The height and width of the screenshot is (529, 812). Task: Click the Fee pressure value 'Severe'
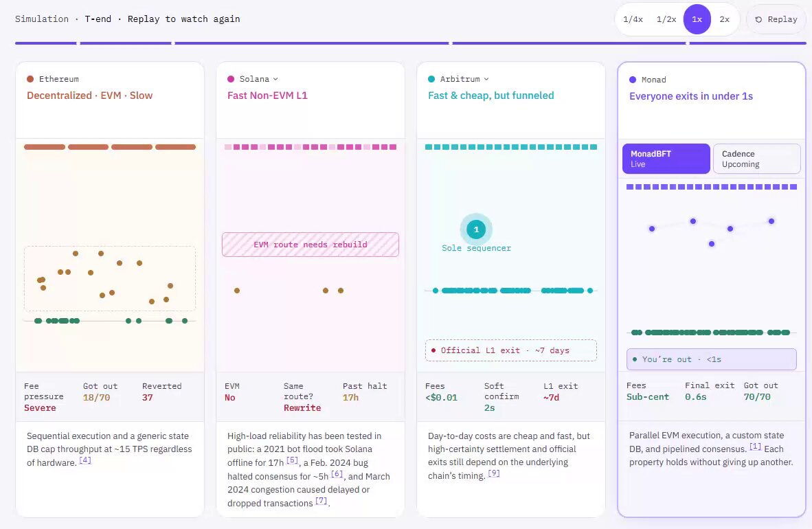(x=40, y=408)
